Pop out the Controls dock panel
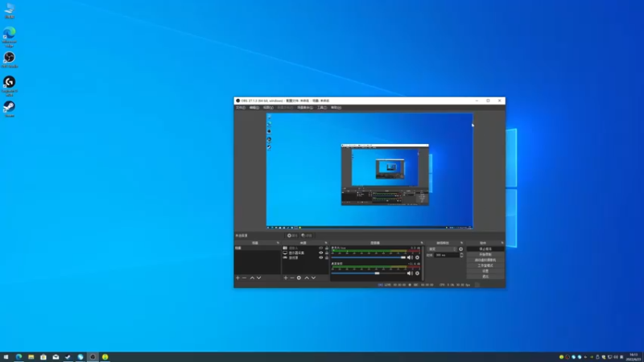The height and width of the screenshot is (362, 644). click(x=502, y=243)
